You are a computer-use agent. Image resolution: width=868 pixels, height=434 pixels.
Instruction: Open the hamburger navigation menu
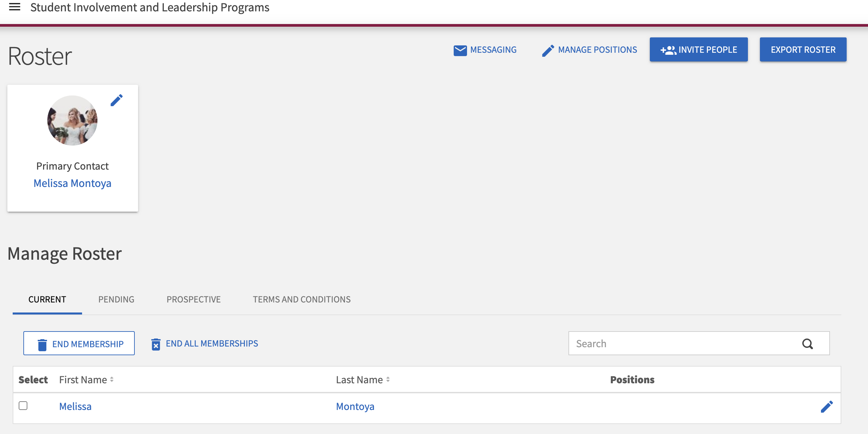[x=14, y=7]
